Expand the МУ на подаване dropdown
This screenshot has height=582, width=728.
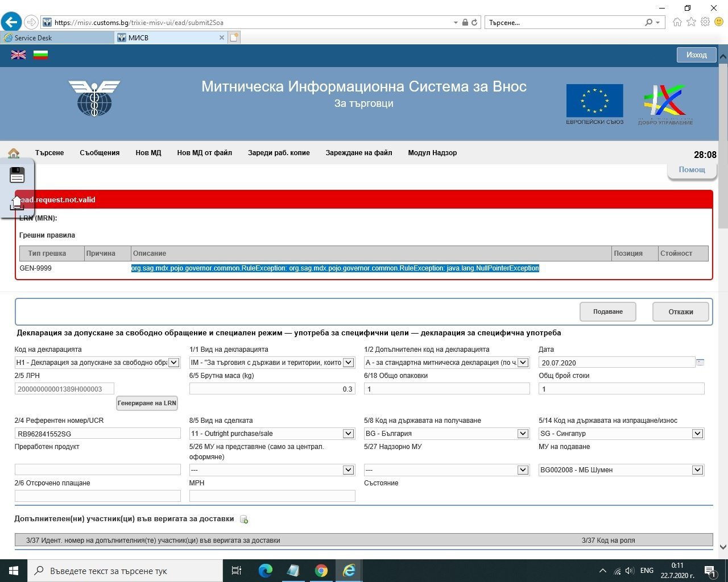click(697, 470)
